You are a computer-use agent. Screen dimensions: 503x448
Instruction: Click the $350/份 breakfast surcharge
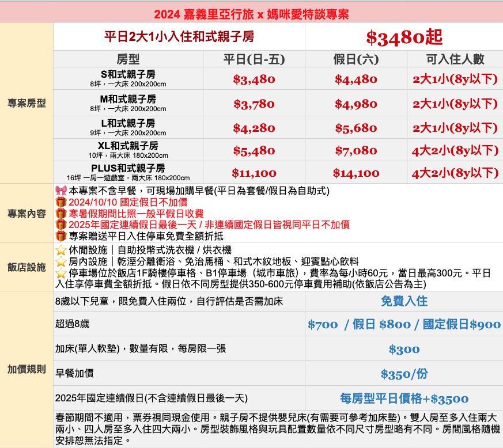pyautogui.click(x=404, y=374)
